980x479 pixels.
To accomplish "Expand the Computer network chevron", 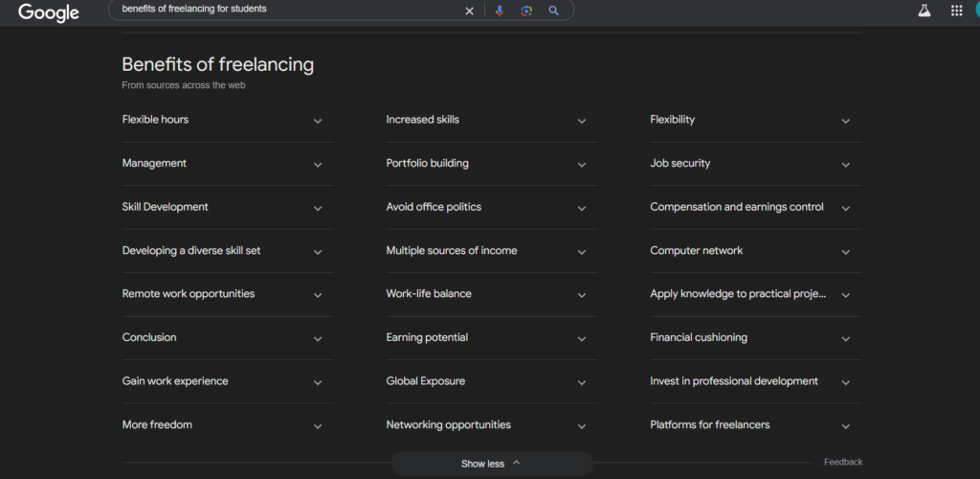I will pos(846,252).
